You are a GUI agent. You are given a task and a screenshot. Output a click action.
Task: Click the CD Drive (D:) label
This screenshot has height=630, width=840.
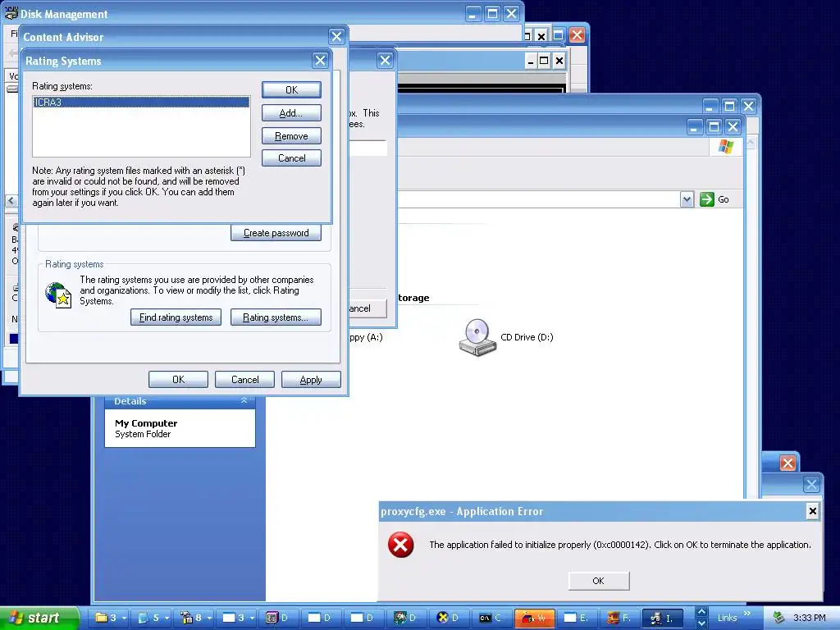[x=527, y=337]
